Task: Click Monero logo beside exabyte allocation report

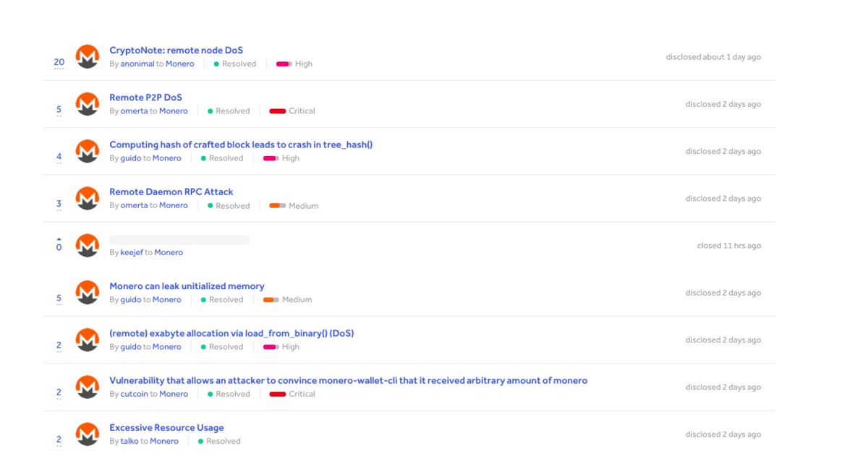Action: pyautogui.click(x=88, y=340)
